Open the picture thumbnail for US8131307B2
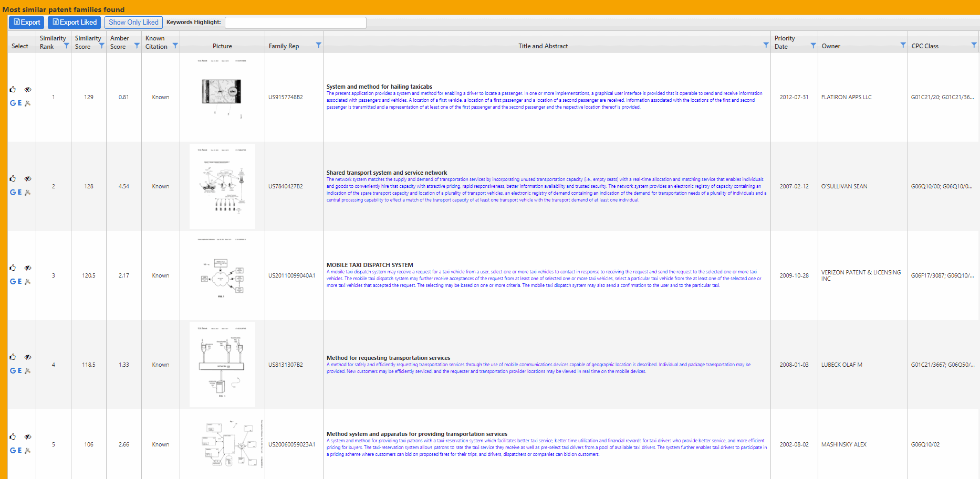Image resolution: width=980 pixels, height=479 pixels. (x=222, y=365)
